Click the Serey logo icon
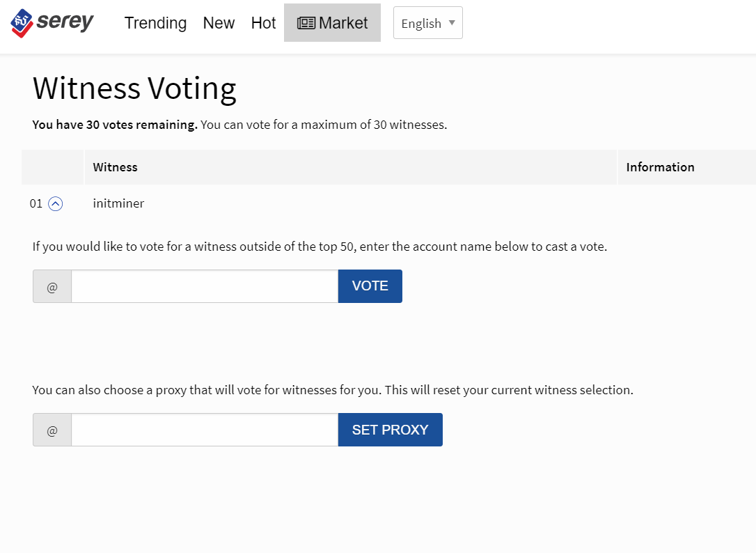Screen dimensions: 756x553 [22, 23]
